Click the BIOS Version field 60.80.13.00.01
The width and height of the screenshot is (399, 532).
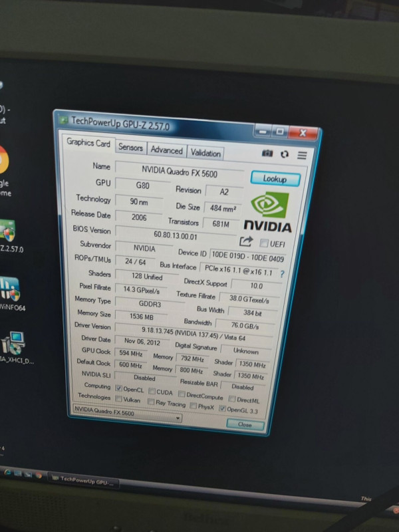[x=176, y=235]
